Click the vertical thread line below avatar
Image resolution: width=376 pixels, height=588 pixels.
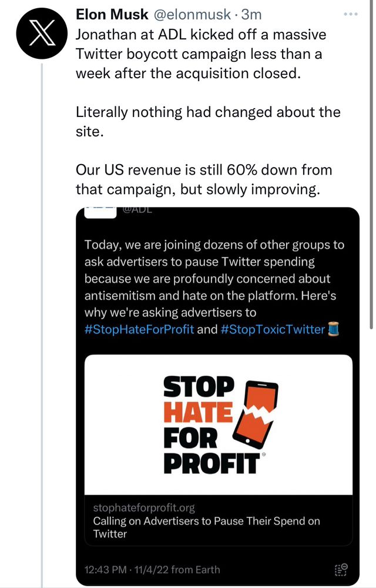tap(41, 294)
